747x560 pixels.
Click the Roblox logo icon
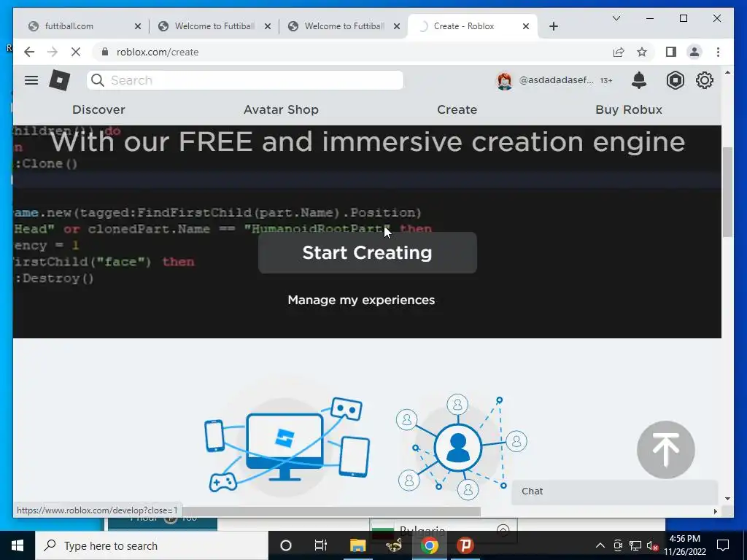tap(60, 80)
